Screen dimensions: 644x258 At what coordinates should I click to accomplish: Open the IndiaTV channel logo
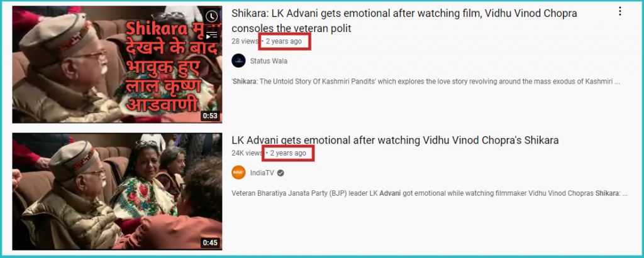(238, 173)
